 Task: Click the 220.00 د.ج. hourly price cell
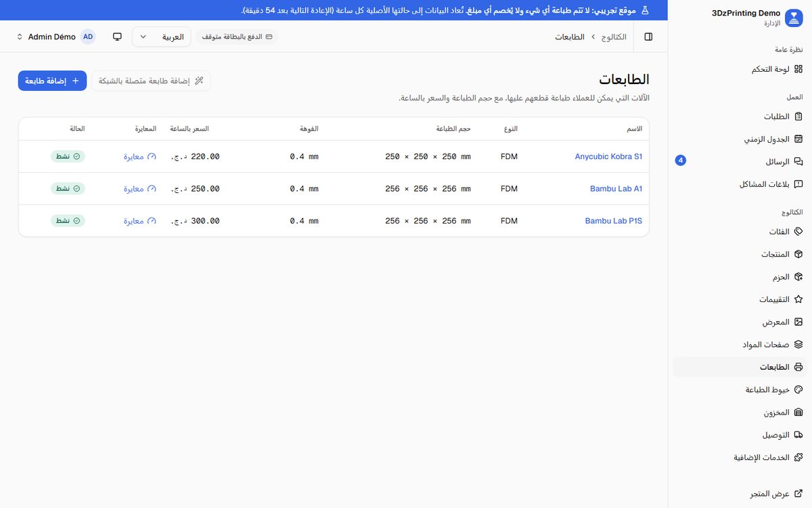point(195,156)
